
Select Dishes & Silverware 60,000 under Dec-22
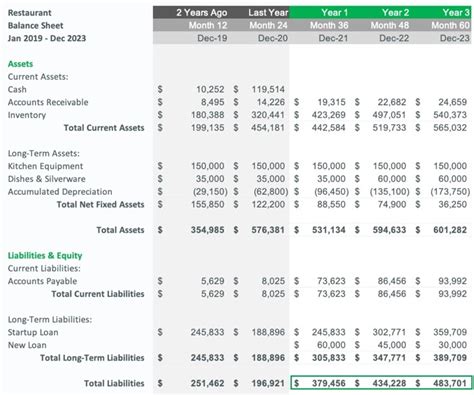[392, 179]
